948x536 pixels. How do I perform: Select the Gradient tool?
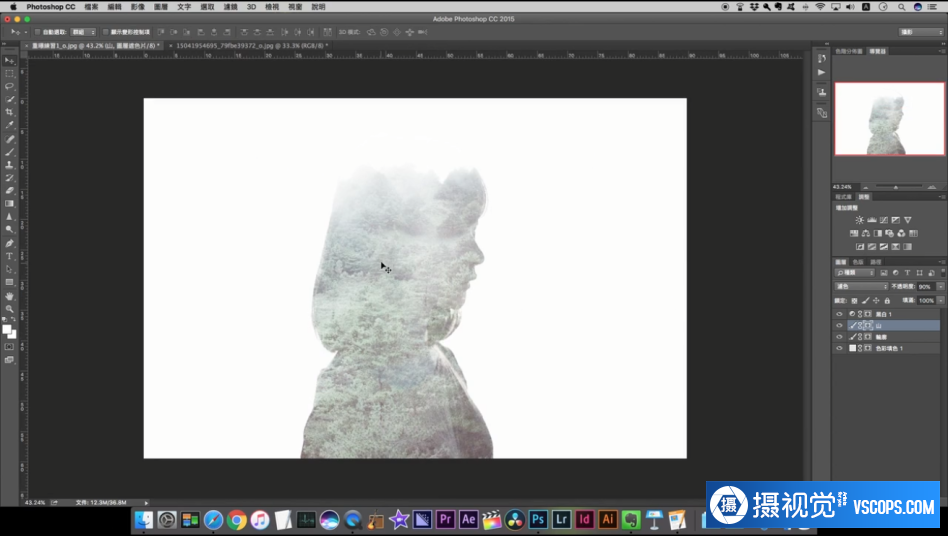coord(9,204)
